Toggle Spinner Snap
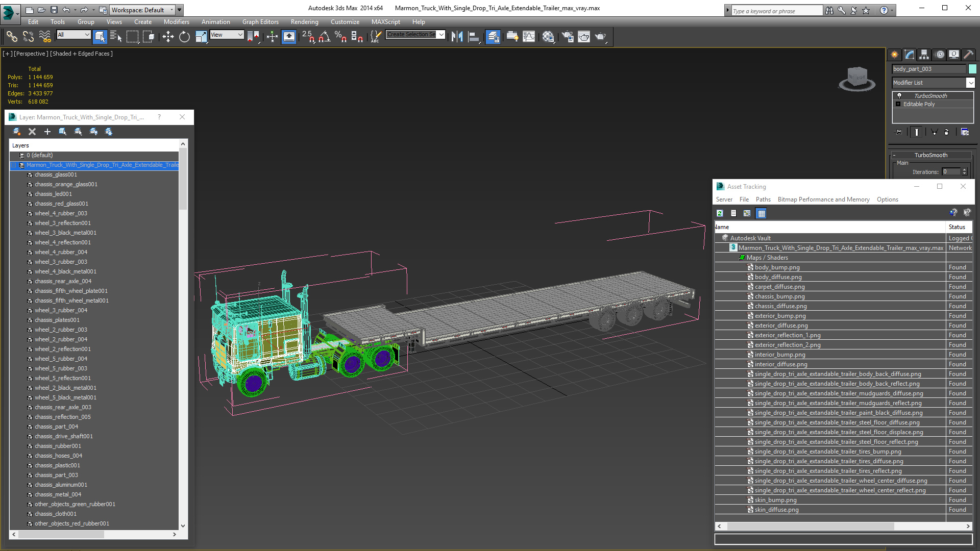980x551 pixels. (357, 36)
